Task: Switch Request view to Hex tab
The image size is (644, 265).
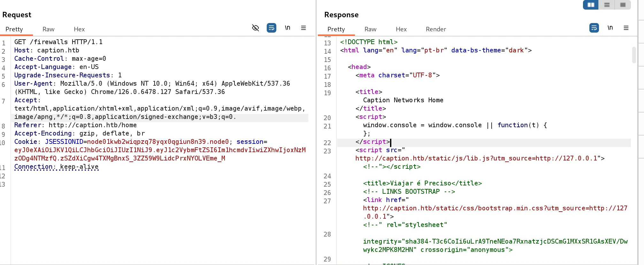Action: [79, 29]
